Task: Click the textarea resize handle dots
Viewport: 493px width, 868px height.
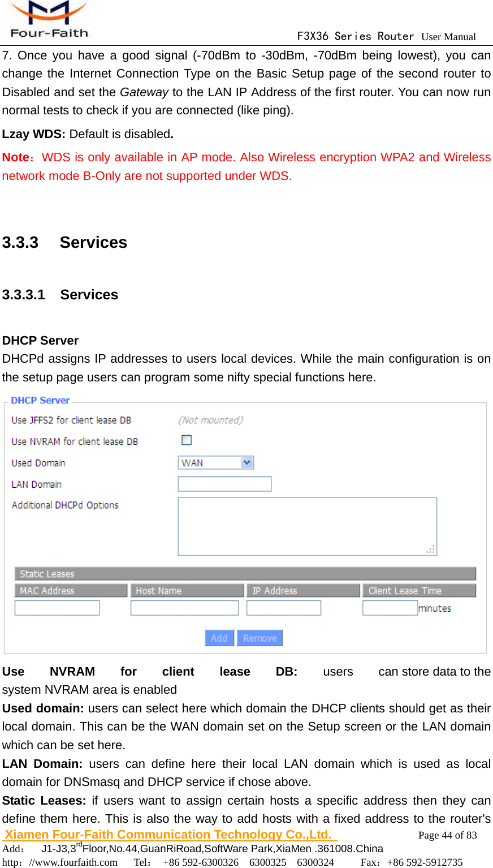Action: click(431, 548)
